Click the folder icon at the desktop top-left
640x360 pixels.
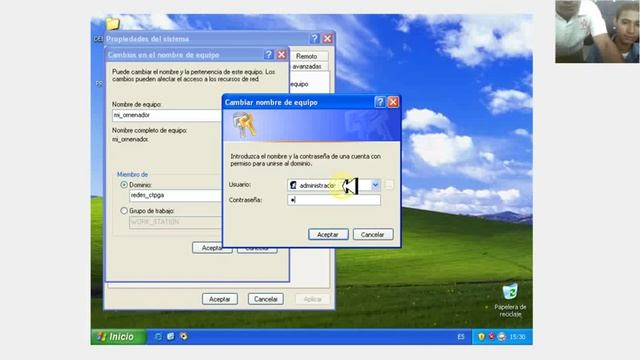tap(113, 23)
